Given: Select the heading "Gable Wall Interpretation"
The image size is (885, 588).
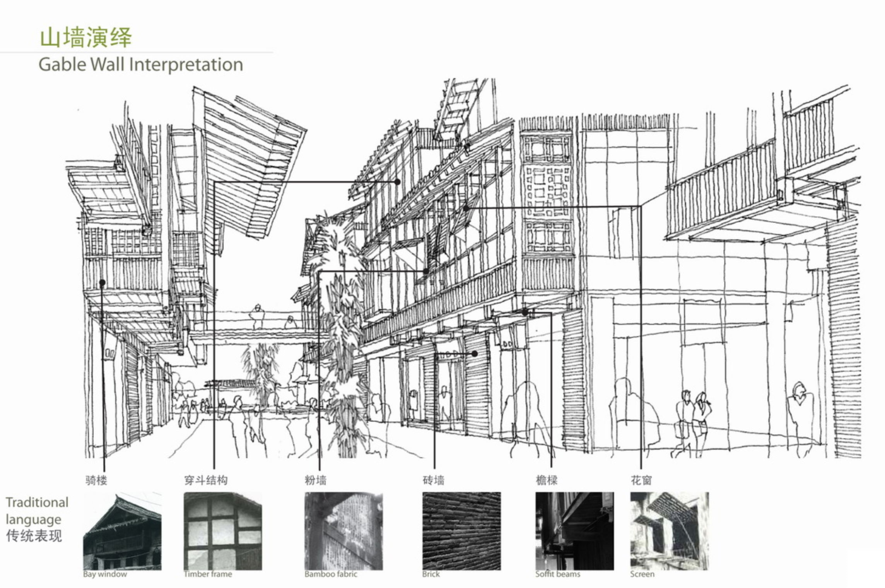Looking at the screenshot, I should pos(141,65).
